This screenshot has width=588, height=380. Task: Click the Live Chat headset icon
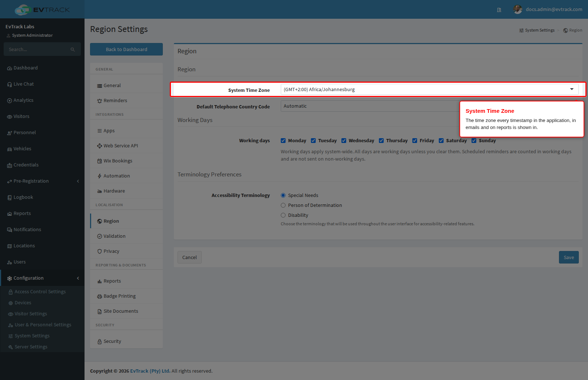click(10, 85)
